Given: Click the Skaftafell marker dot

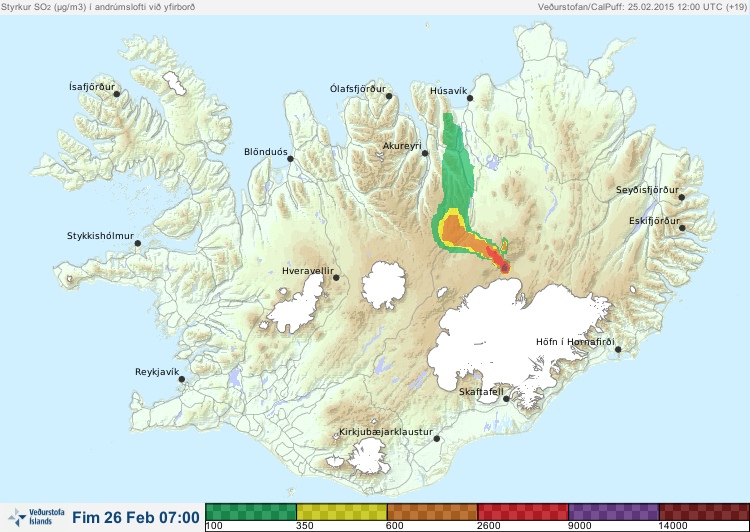Looking at the screenshot, I should 506,399.
